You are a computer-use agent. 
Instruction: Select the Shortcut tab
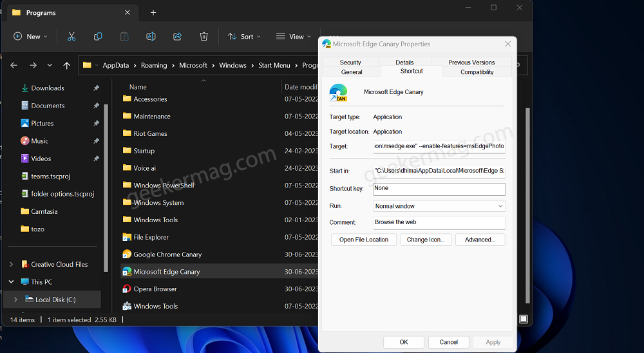(412, 71)
